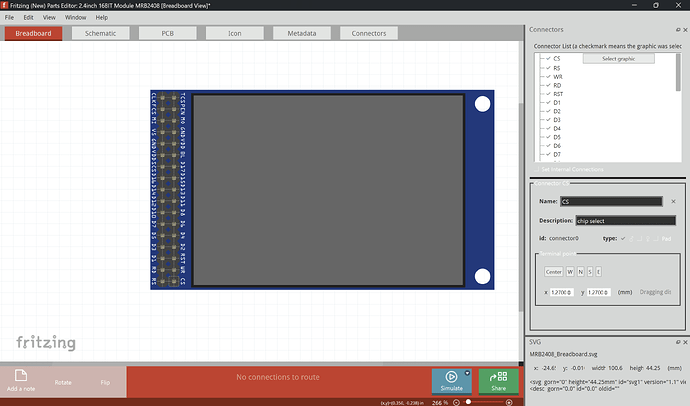
Task: Click the Flip button
Action: click(105, 382)
